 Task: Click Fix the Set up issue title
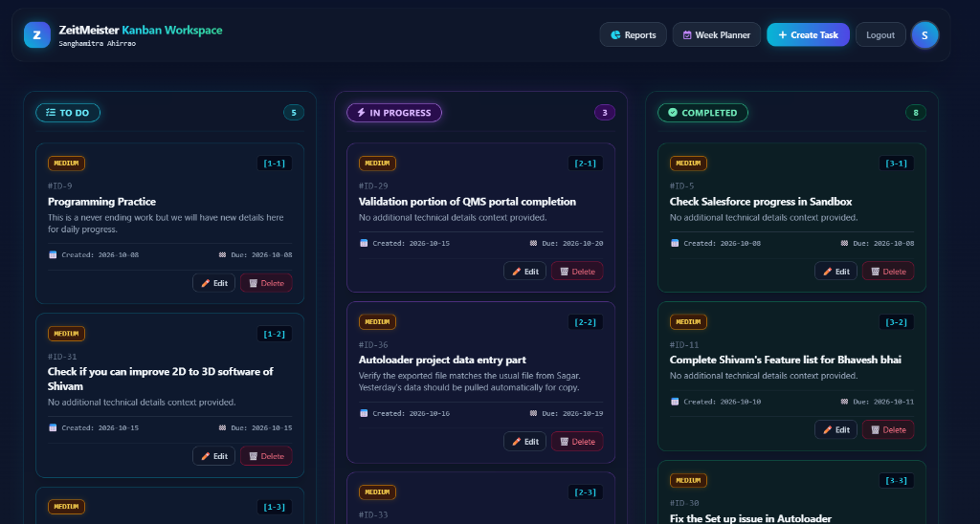pyautogui.click(x=750, y=518)
